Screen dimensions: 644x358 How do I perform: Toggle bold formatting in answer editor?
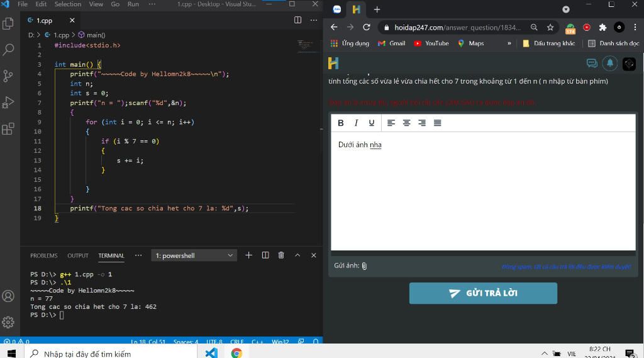tap(340, 123)
